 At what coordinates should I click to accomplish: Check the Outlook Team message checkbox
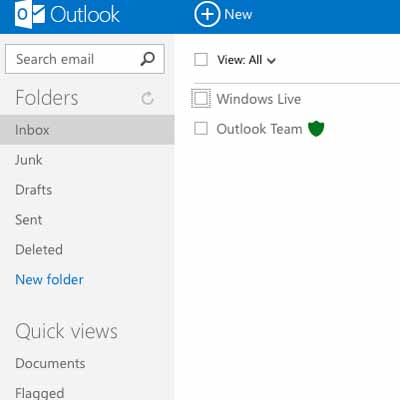201,128
